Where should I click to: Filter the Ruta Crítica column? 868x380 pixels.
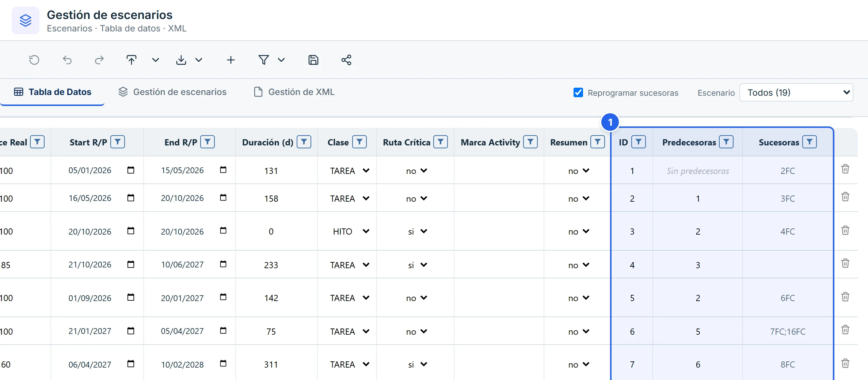point(441,142)
